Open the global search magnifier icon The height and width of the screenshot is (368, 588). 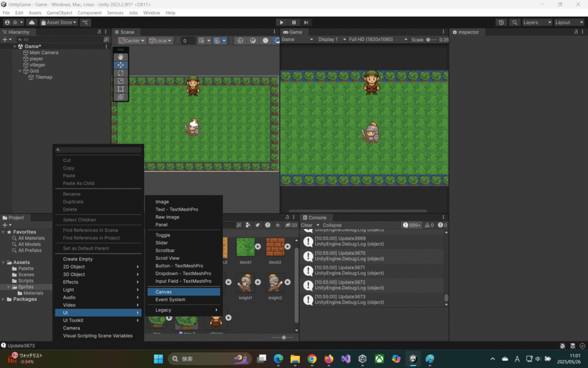tap(514, 22)
